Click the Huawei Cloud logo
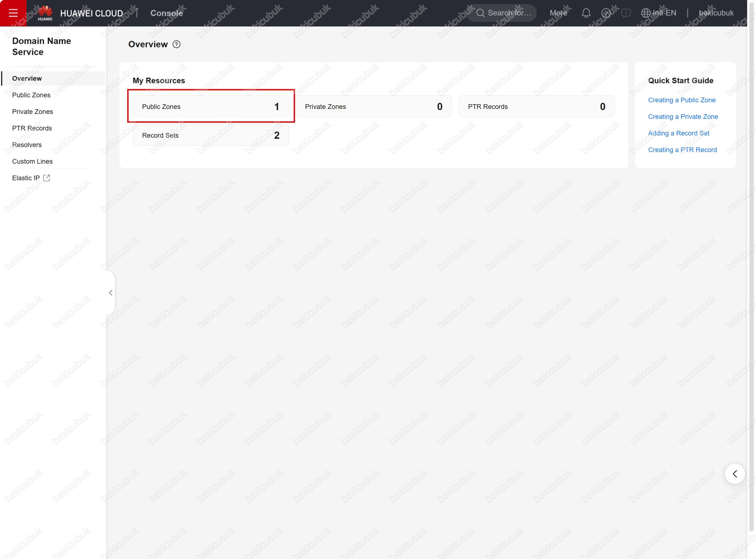The width and height of the screenshot is (756, 559). click(45, 13)
